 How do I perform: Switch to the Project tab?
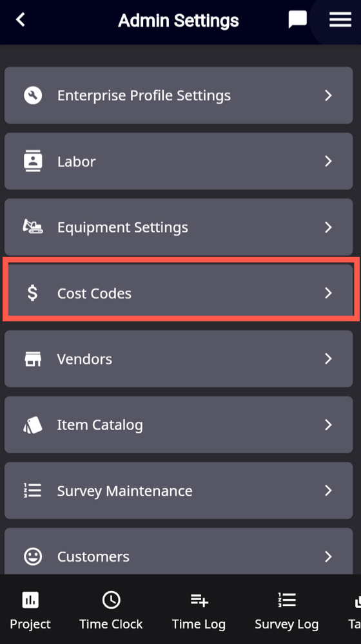click(x=30, y=611)
